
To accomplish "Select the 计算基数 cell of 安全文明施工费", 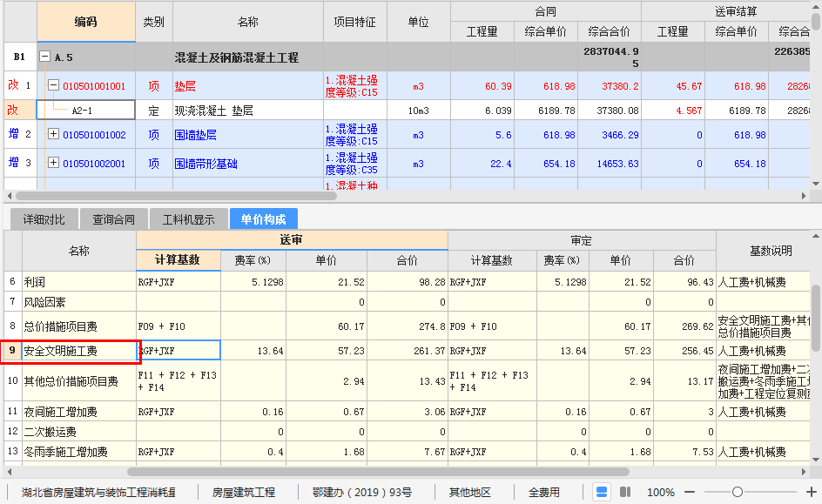I will point(179,351).
